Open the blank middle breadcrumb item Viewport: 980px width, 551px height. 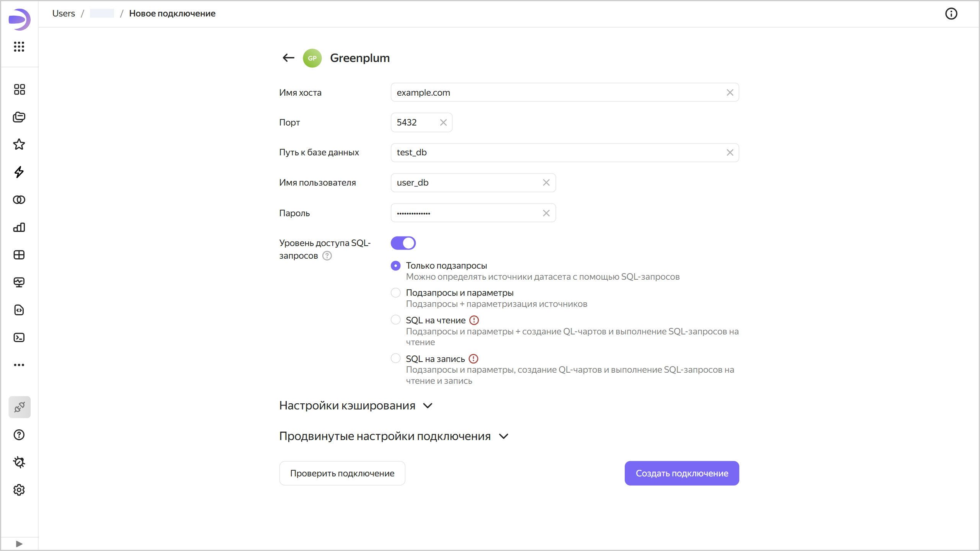click(x=102, y=13)
